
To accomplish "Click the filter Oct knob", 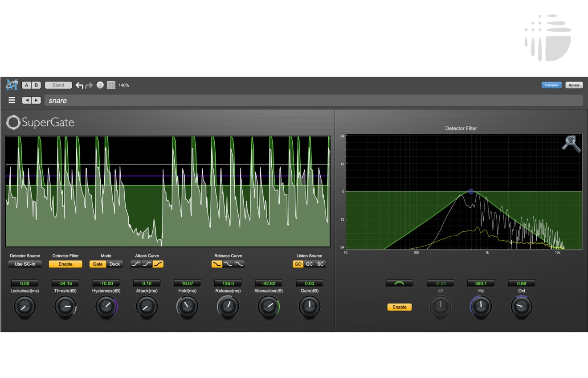I will [x=522, y=307].
